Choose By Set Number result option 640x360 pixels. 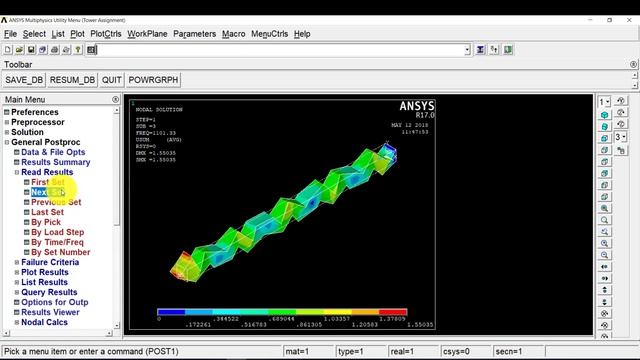(x=60, y=252)
